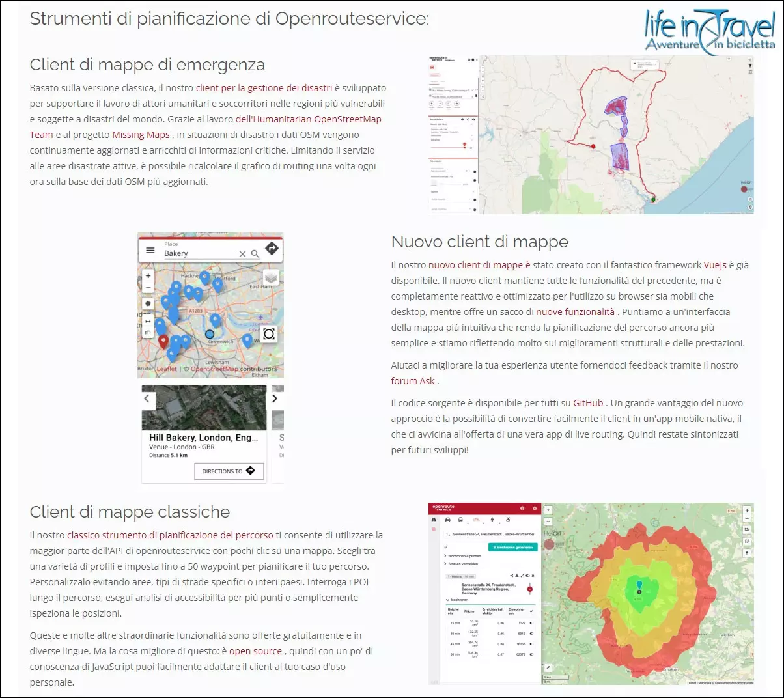
Task: Open 'client per la gestione dei disastri' link
Action: click(x=264, y=88)
